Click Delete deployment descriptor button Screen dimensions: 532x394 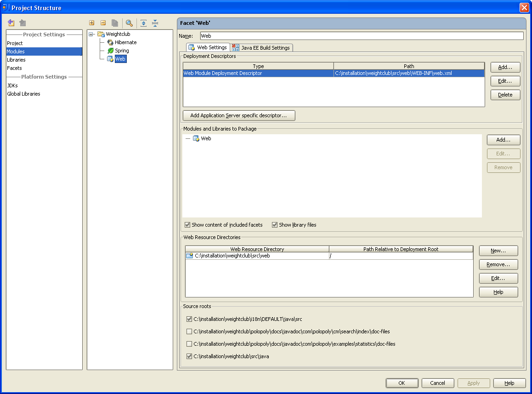tap(505, 95)
